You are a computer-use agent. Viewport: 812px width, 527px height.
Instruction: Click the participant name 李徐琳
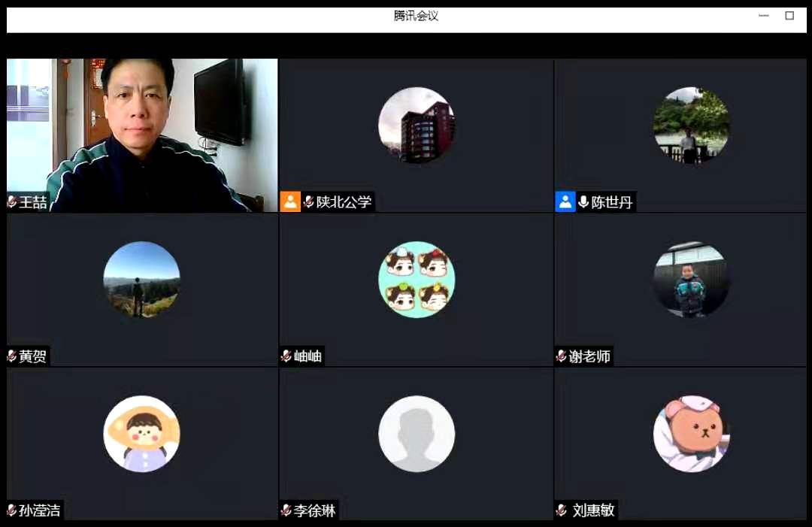pyautogui.click(x=315, y=510)
